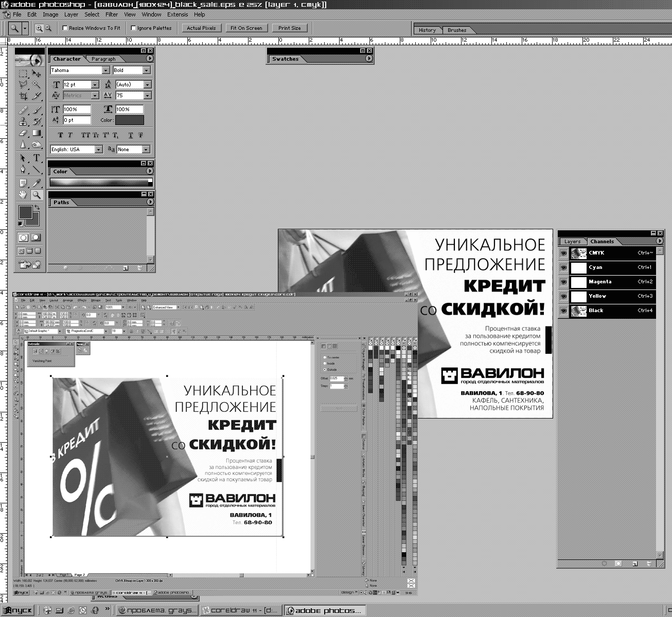Select the Eyedropper tool
The image size is (672, 617).
pyautogui.click(x=37, y=183)
